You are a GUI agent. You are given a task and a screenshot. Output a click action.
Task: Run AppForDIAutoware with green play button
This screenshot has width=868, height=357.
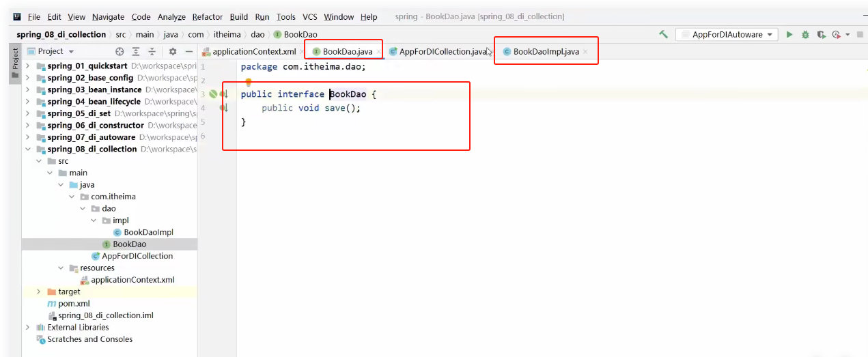[x=789, y=34]
